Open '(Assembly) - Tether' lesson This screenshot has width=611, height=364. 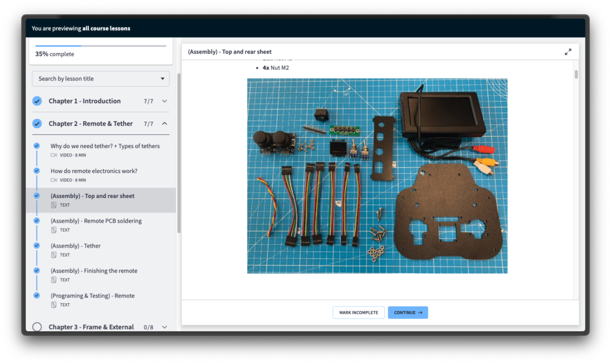coord(76,246)
